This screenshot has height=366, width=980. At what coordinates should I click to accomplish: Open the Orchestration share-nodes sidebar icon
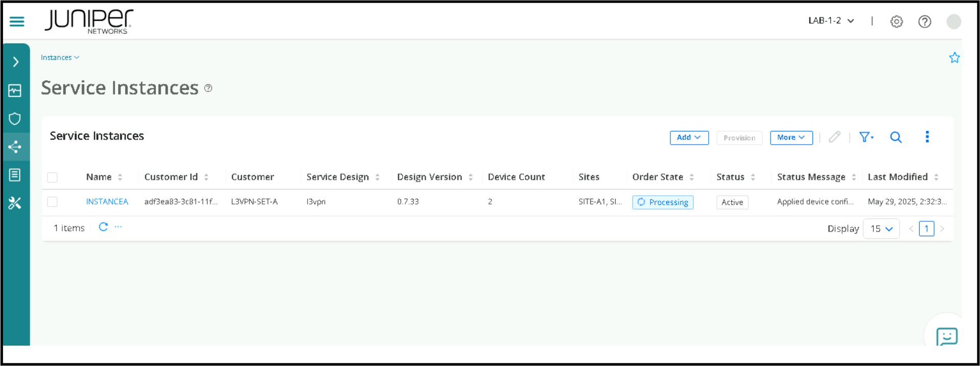pos(15,147)
